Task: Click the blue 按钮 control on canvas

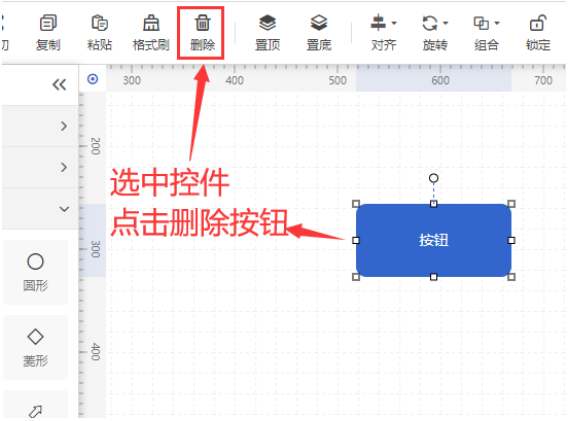Action: pos(434,240)
